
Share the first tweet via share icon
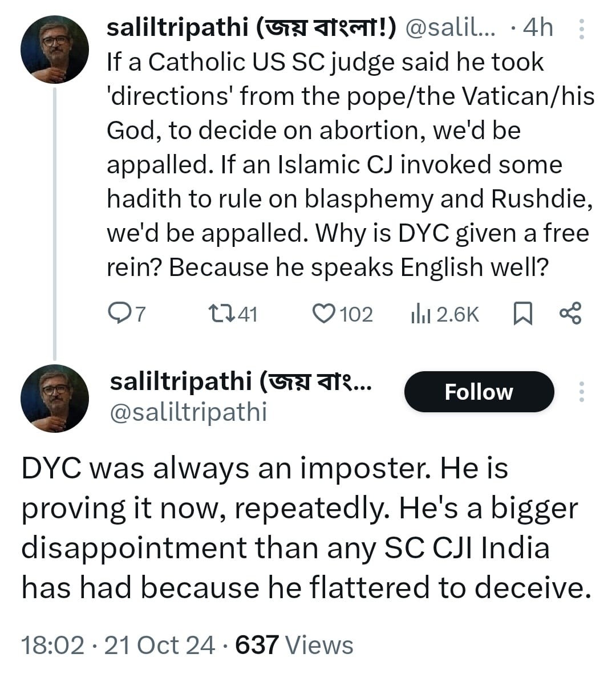point(570,313)
